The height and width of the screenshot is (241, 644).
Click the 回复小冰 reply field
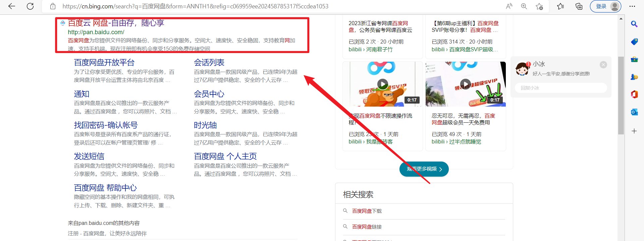click(x=561, y=88)
